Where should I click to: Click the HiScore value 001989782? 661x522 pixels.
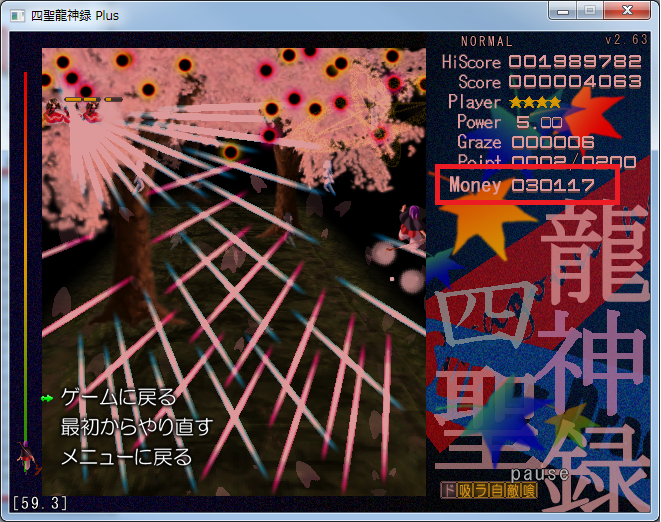575,62
